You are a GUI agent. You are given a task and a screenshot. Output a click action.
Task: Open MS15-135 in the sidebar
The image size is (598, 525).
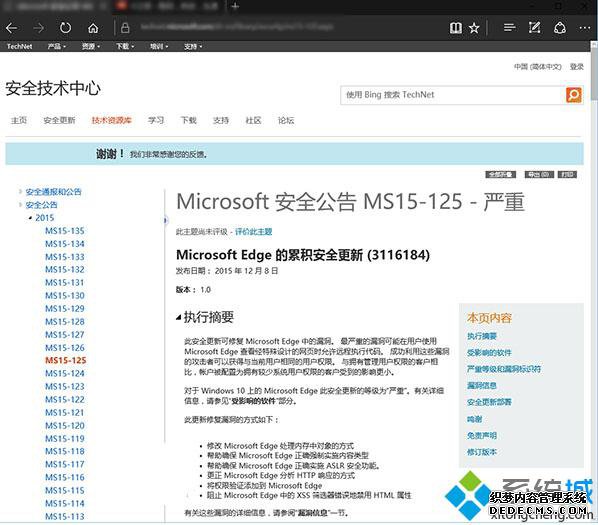click(64, 231)
